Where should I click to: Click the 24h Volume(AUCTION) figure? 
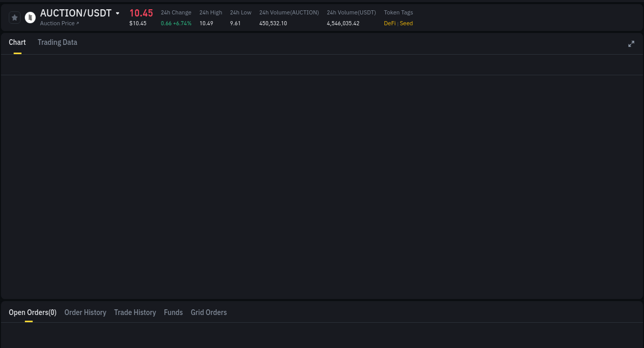click(273, 23)
